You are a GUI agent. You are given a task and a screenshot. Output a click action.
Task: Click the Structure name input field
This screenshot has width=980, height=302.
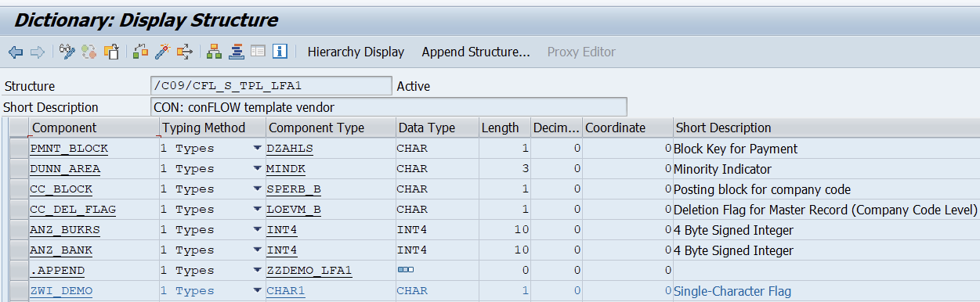[271, 85]
